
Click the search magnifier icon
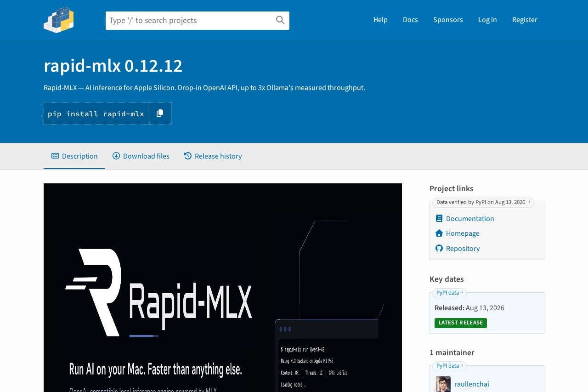280,20
